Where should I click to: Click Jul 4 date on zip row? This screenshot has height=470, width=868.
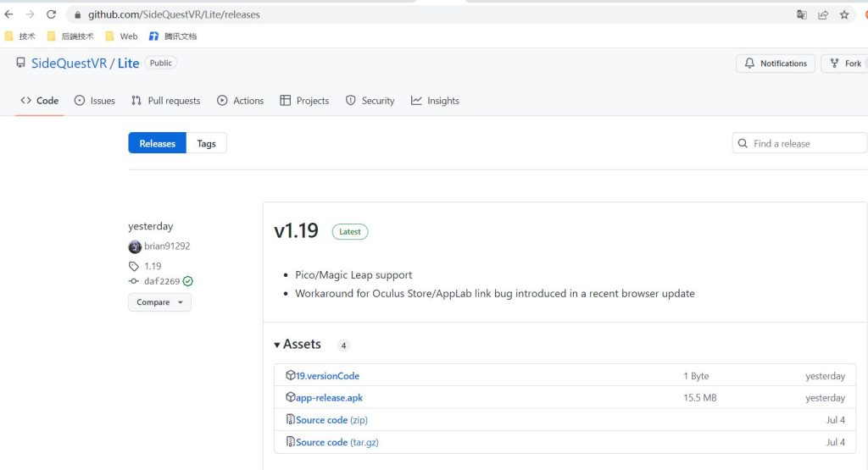(x=836, y=420)
